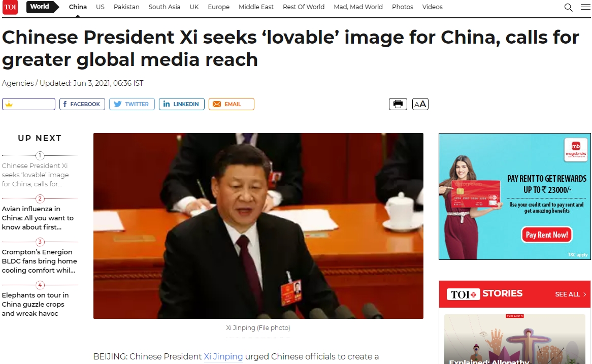The height and width of the screenshot is (364, 592).
Task: Go to Mad, Mad World section
Action: (358, 7)
